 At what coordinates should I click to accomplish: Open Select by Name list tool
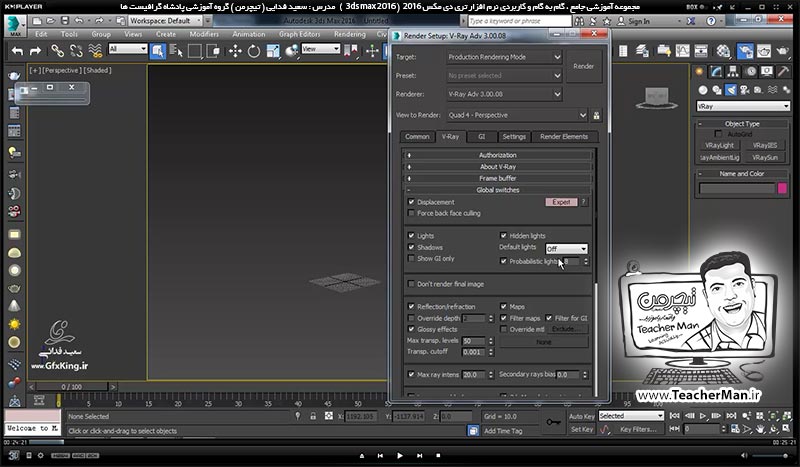click(x=176, y=51)
